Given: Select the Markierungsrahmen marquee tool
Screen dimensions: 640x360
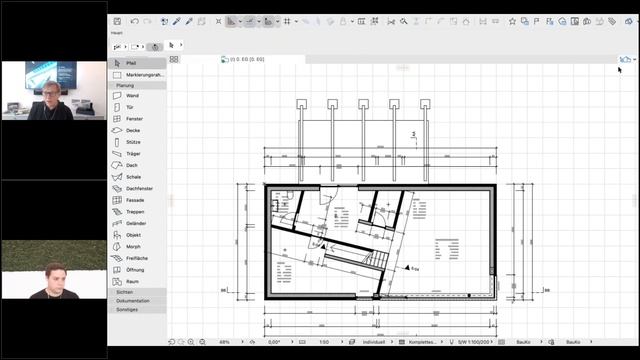Looking at the screenshot, I should click(138, 75).
